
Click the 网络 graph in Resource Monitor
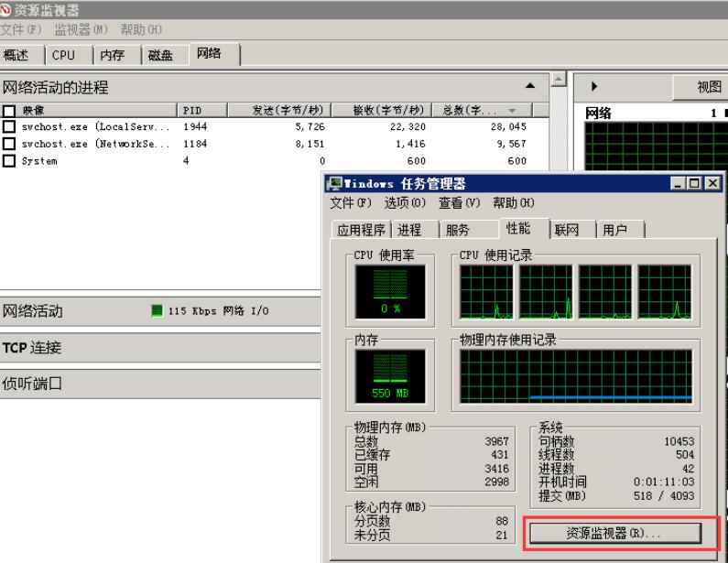pyautogui.click(x=656, y=146)
